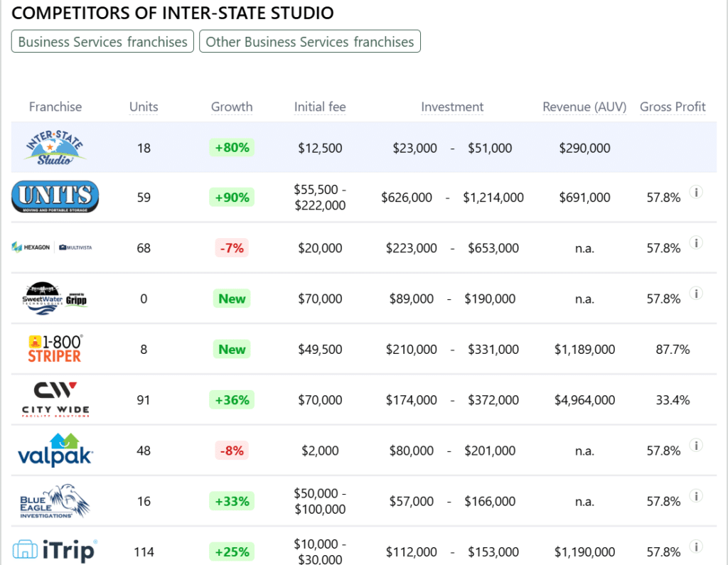This screenshot has width=728, height=565.
Task: Sort by Franchise column header
Action: coord(55,107)
